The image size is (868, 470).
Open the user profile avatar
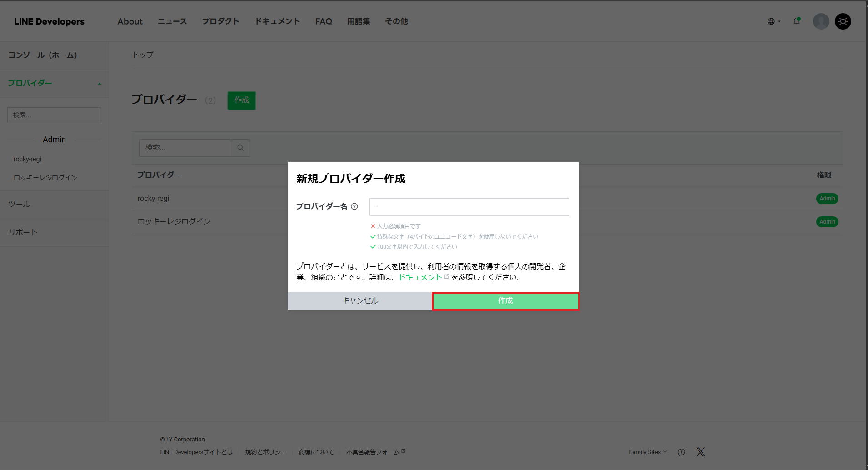[x=821, y=21]
